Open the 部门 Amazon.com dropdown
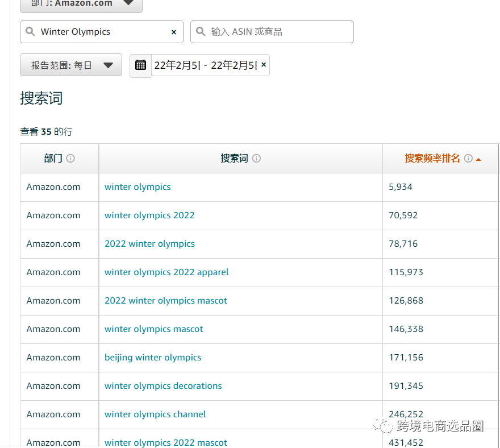The width and height of the screenshot is (500, 448). (81, 3)
